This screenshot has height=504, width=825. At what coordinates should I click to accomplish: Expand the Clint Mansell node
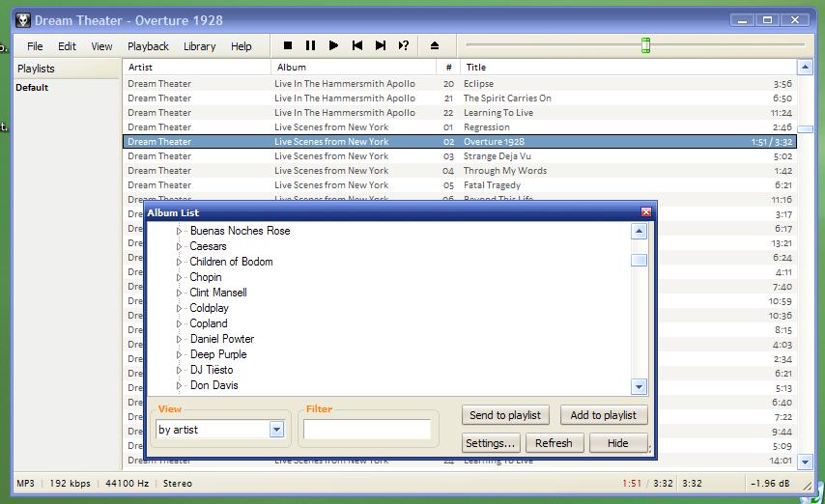pyautogui.click(x=179, y=293)
